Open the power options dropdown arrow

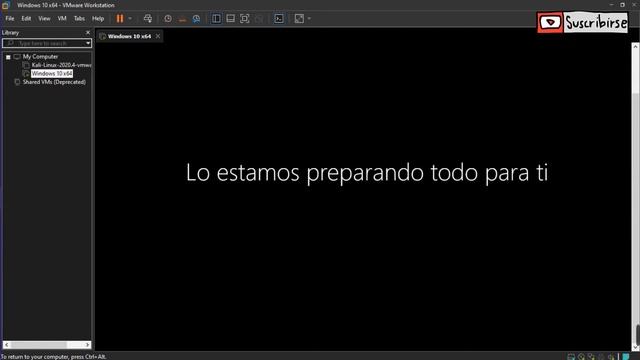[x=130, y=18]
